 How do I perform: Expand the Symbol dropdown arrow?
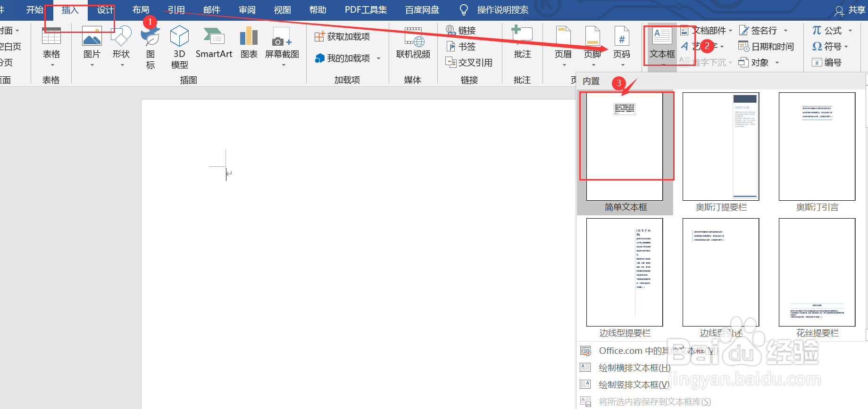click(x=846, y=47)
